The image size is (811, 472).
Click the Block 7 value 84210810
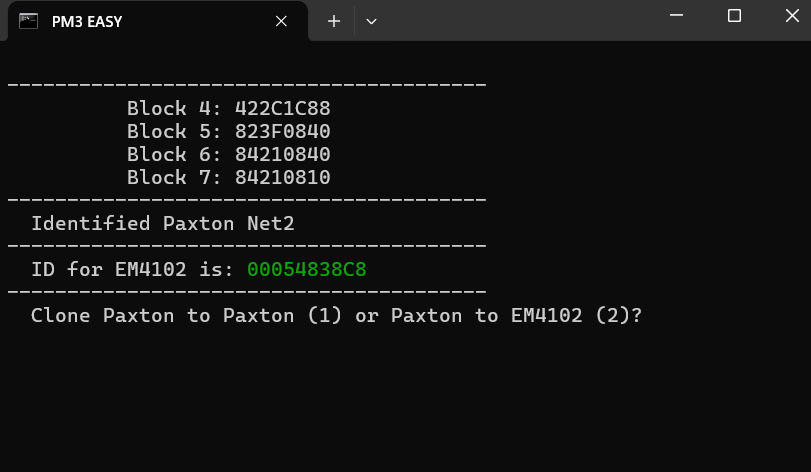click(x=282, y=177)
